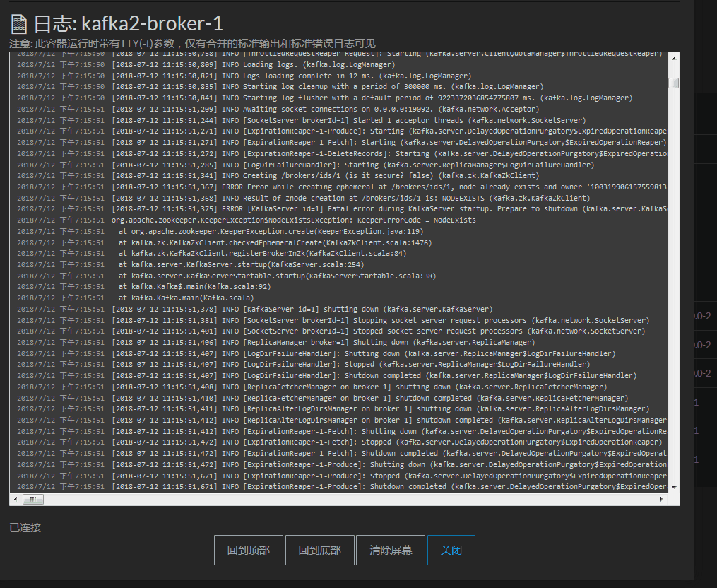The image size is (717, 588).
Task: Click the 'kafka.Kafka$.main' stack trace line
Action: (144, 286)
